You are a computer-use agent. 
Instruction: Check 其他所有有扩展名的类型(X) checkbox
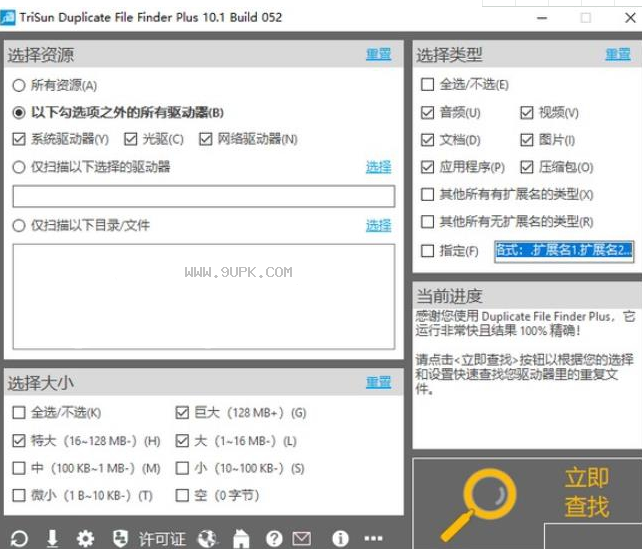[x=427, y=194]
